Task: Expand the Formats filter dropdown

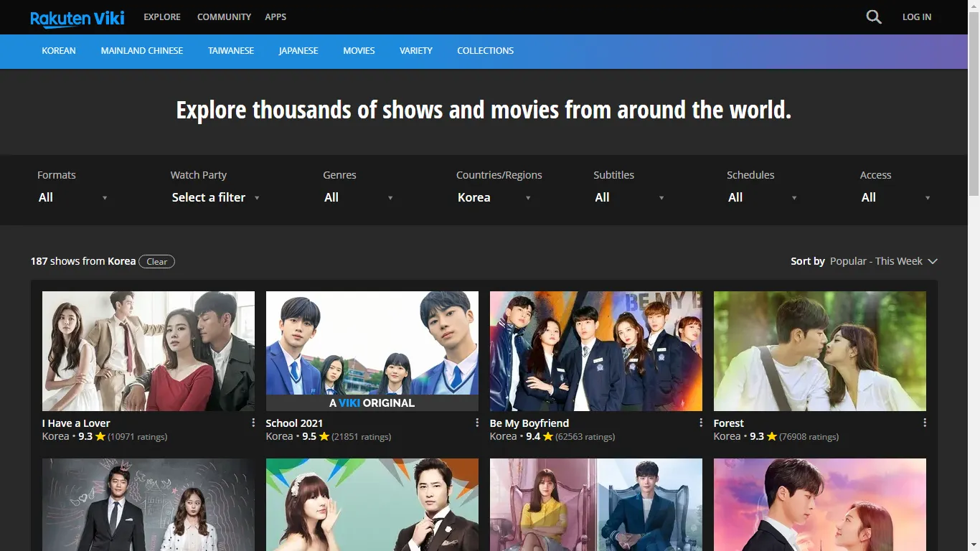Action: pyautogui.click(x=72, y=197)
